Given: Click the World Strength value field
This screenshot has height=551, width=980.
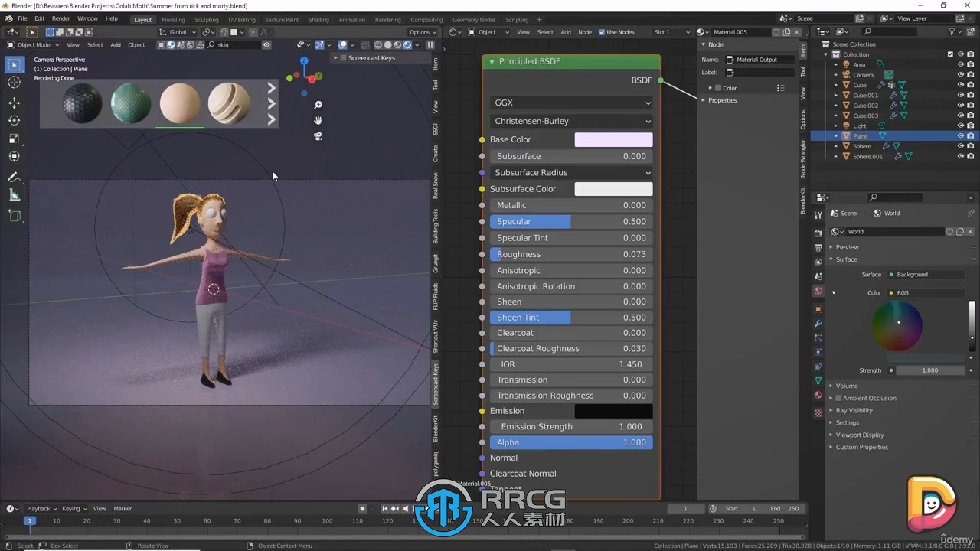Looking at the screenshot, I should [929, 370].
